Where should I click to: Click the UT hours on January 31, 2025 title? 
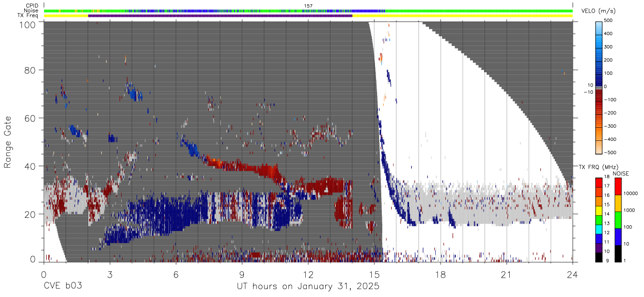tap(308, 287)
